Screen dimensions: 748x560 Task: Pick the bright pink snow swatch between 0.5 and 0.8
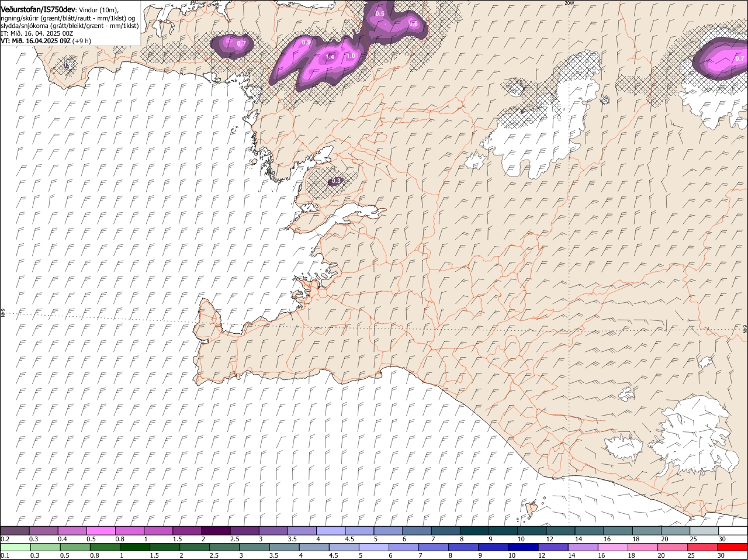(101, 531)
